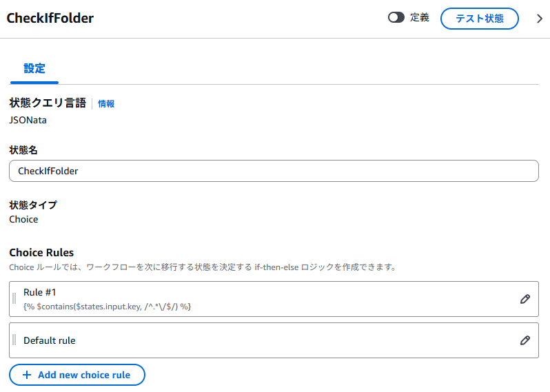Click the $contains JSONata expression text
The width and height of the screenshot is (550, 392).
point(107,306)
